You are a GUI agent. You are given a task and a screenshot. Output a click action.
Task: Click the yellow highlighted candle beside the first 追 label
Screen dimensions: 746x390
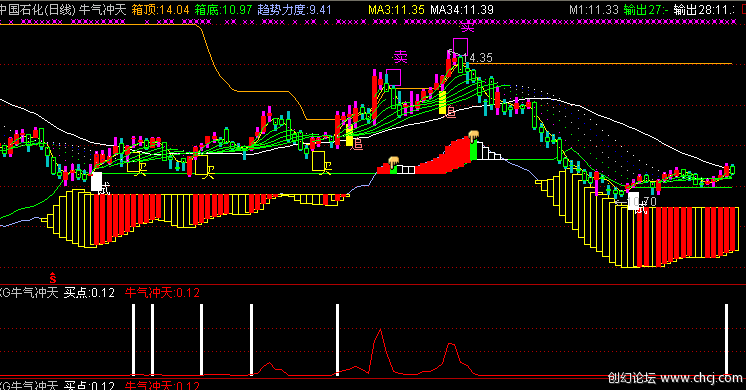coord(350,137)
